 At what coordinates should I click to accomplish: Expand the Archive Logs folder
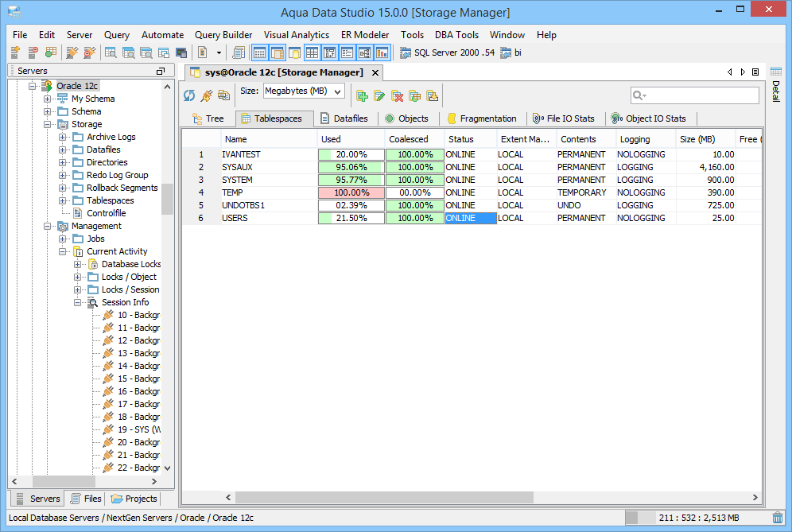pos(62,137)
